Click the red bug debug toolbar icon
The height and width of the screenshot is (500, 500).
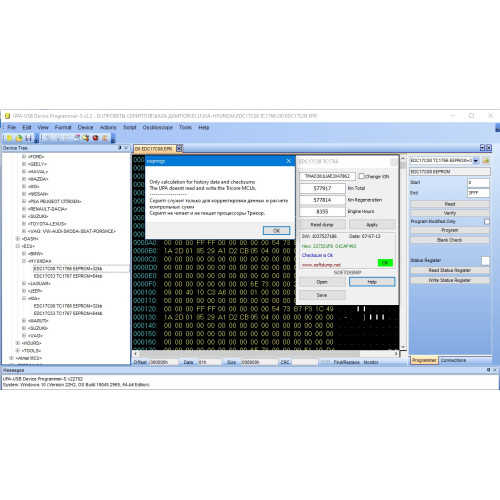[95, 138]
